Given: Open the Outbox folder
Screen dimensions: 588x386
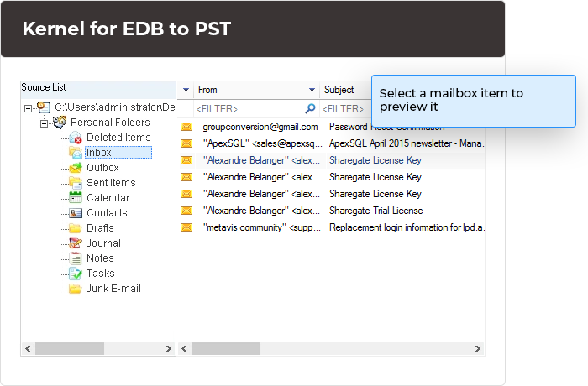Looking at the screenshot, I should pos(102,168).
